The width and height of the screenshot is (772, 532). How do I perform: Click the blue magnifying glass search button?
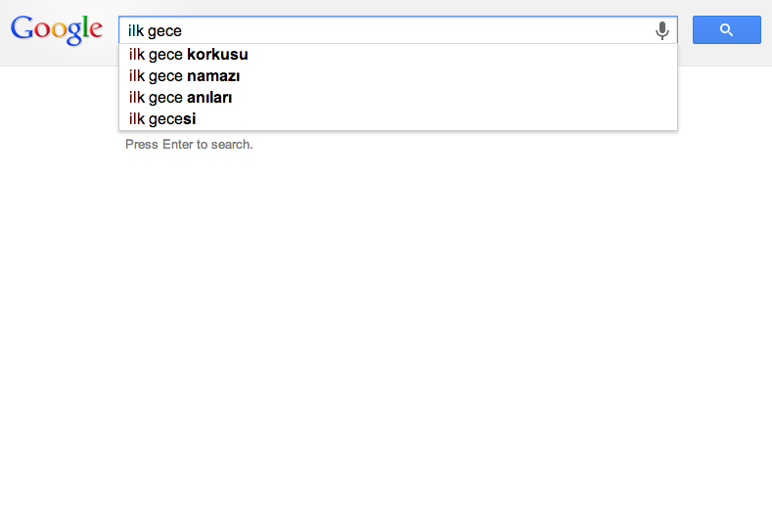[x=727, y=29]
